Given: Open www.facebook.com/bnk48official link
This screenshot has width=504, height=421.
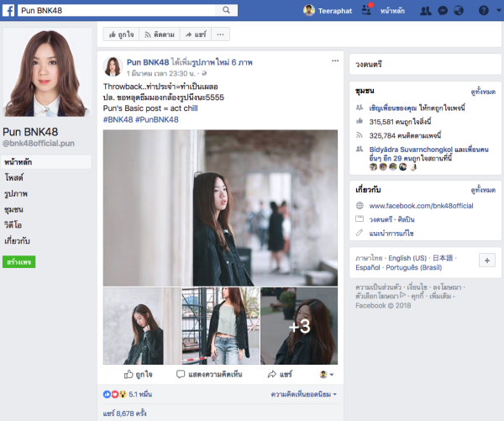Looking at the screenshot, I should (421, 206).
